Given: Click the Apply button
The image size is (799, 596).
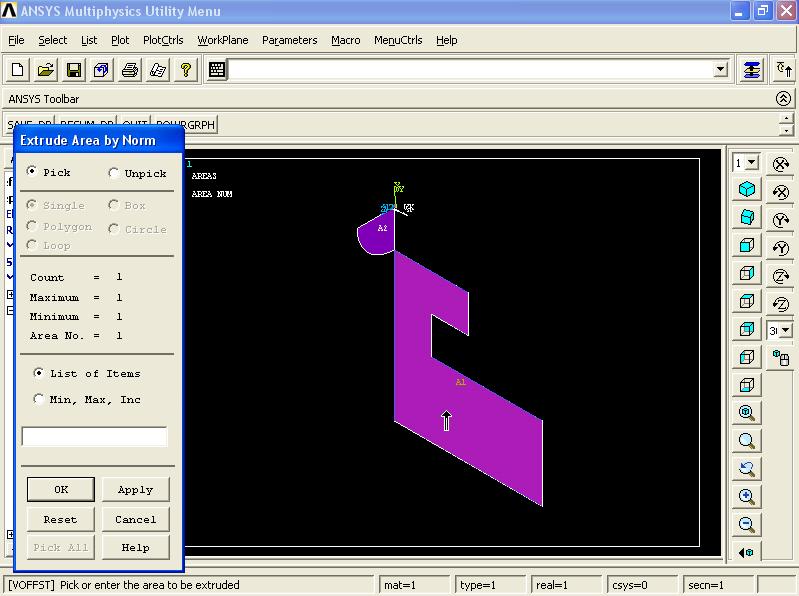Looking at the screenshot, I should [x=136, y=490].
